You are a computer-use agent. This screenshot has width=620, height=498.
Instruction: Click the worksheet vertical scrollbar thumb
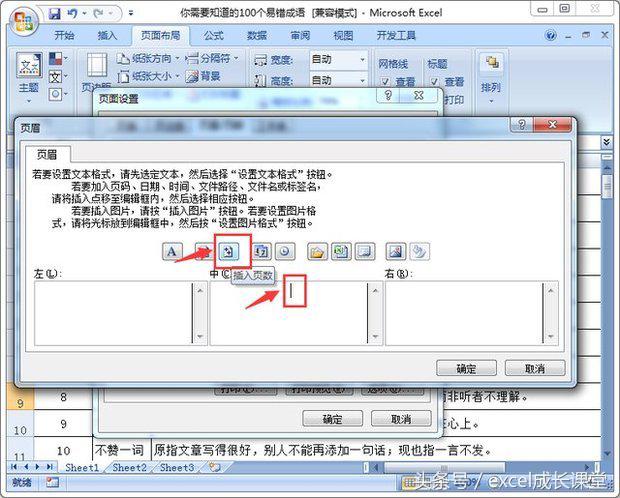(x=606, y=186)
